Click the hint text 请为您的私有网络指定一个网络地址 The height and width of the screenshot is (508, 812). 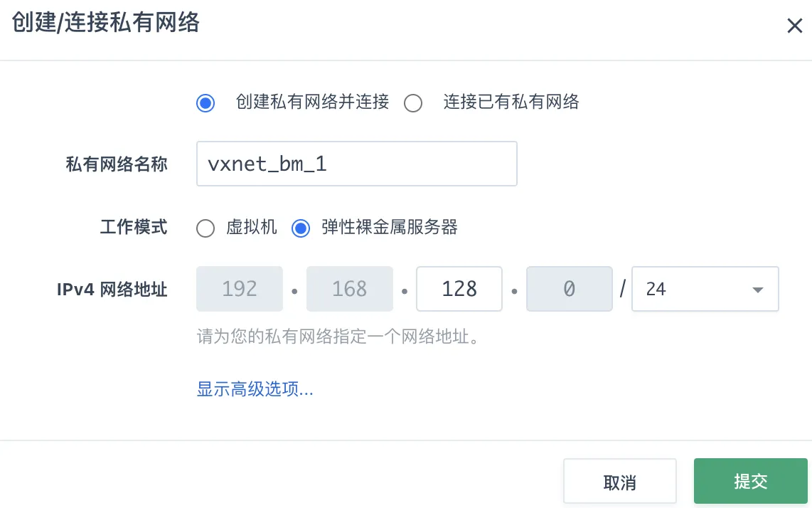[338, 336]
